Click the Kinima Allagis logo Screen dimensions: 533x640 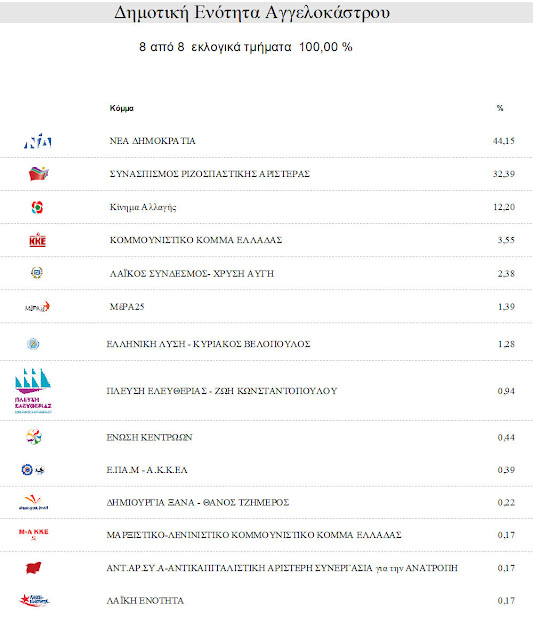[x=37, y=207]
